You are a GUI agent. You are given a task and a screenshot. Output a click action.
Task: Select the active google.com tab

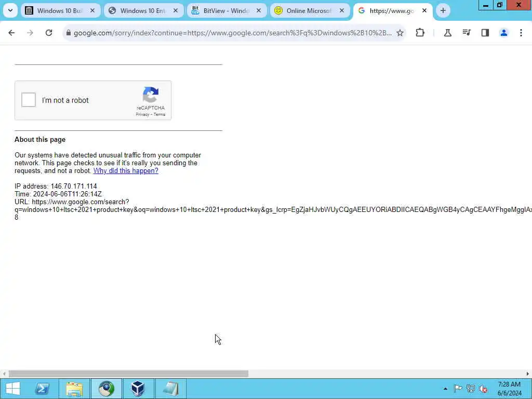coord(392,10)
